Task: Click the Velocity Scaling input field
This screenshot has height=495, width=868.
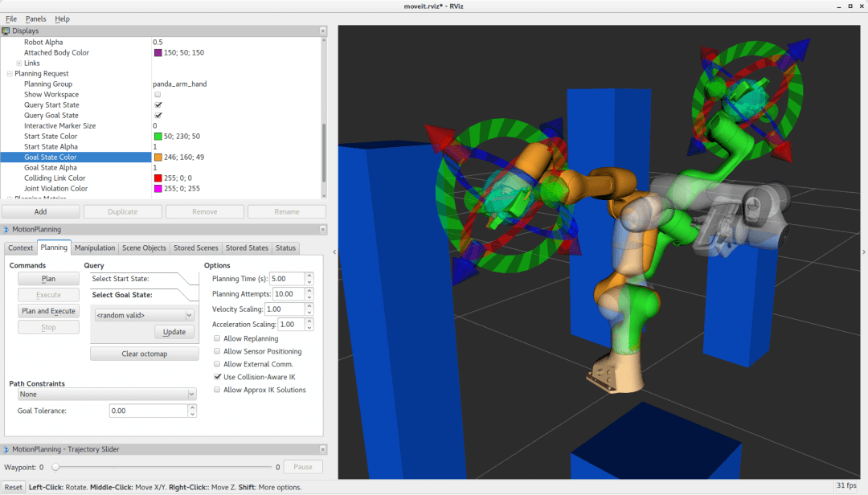Action: coord(285,309)
